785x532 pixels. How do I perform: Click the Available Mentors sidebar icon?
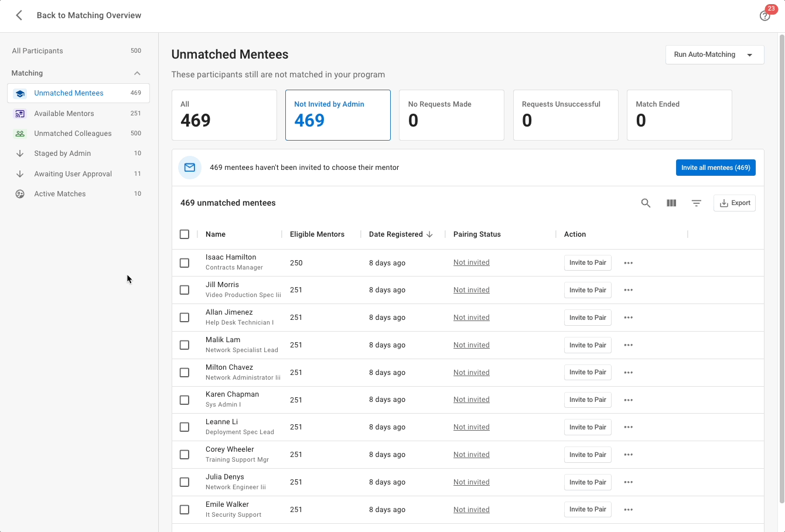20,114
